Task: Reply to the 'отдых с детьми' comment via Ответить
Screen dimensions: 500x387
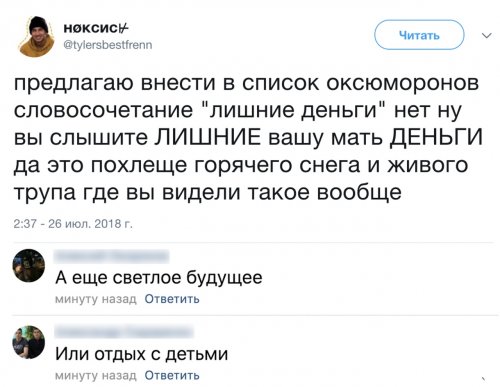Action: click(x=172, y=375)
